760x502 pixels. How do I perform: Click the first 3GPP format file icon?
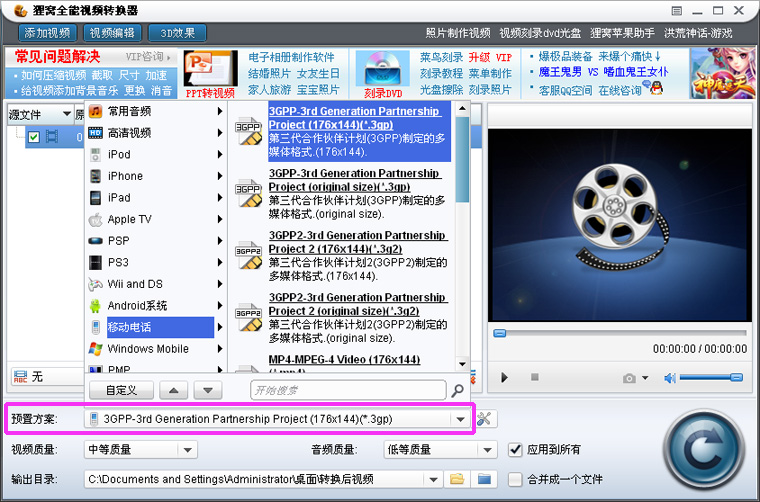pyautogui.click(x=249, y=131)
